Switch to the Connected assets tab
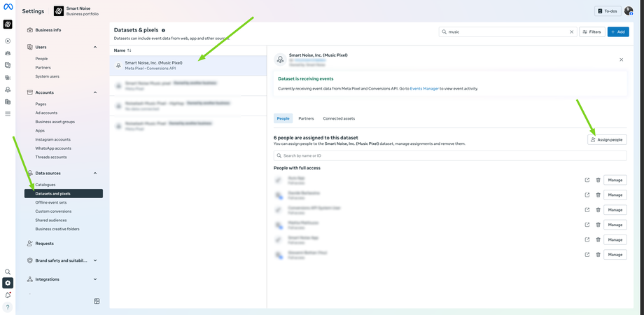This screenshot has width=644, height=315. coord(339,118)
